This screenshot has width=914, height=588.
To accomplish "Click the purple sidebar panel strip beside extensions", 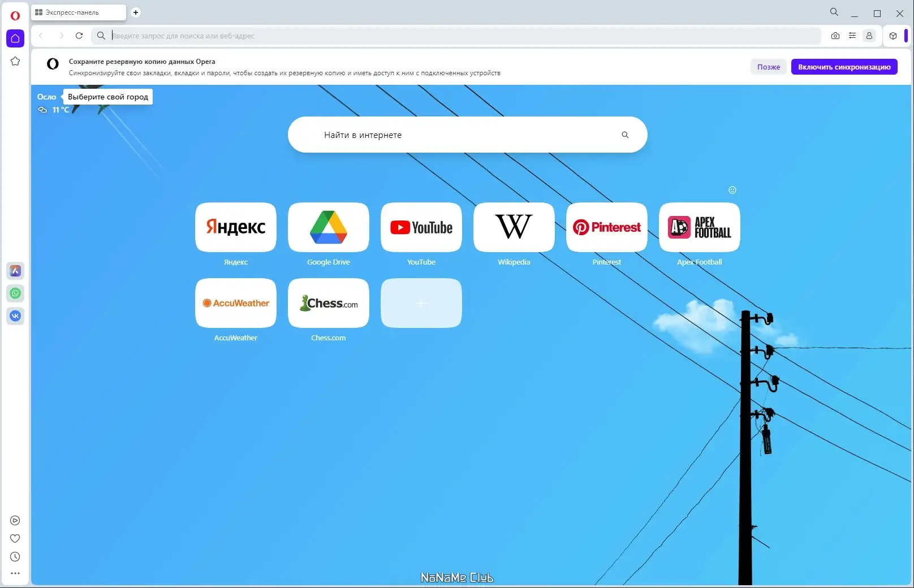I will (x=906, y=36).
